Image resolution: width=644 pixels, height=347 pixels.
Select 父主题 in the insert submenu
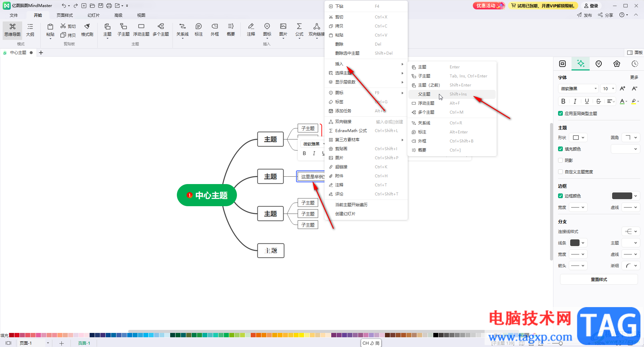(x=452, y=94)
